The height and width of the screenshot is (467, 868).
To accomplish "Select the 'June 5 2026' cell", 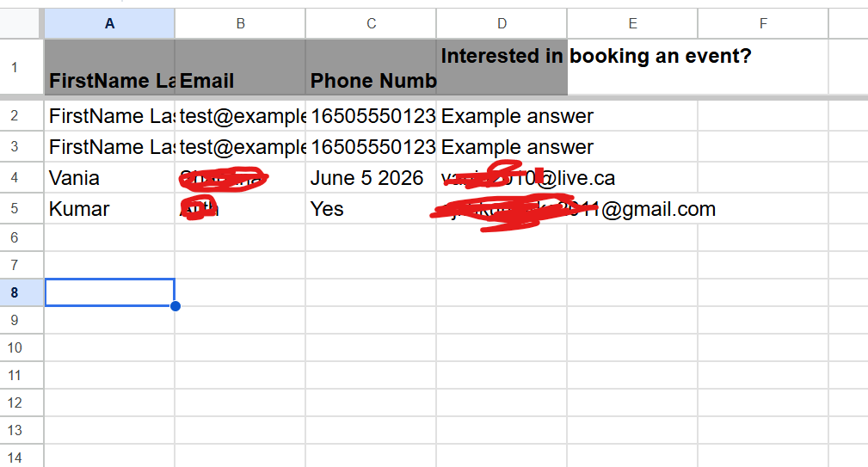I will coord(371,178).
